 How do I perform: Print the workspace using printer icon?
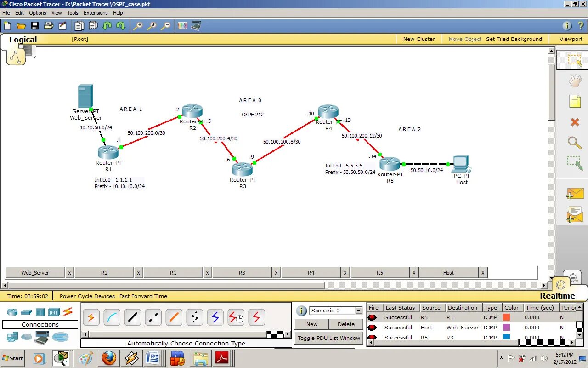(x=49, y=26)
